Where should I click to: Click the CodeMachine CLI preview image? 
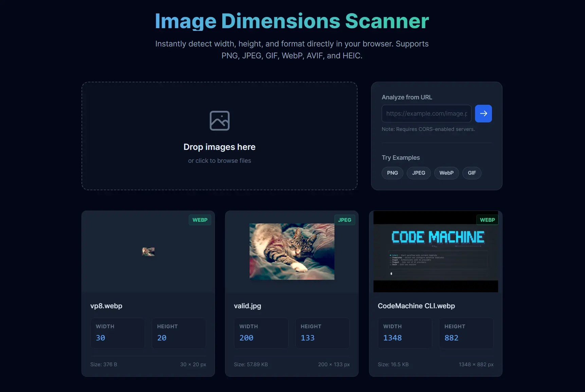(x=436, y=252)
